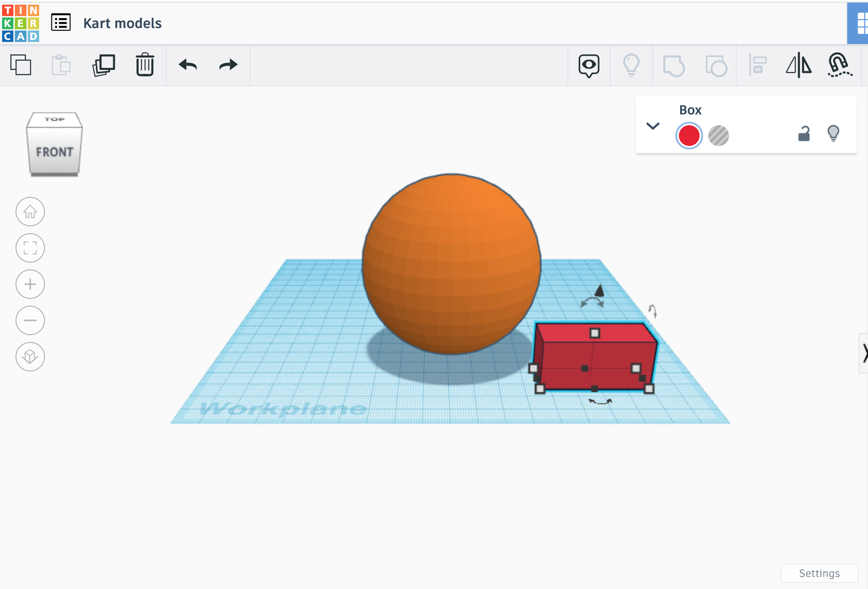The image size is (868, 589).
Task: Open the Notes tool eye icon
Action: (x=589, y=66)
